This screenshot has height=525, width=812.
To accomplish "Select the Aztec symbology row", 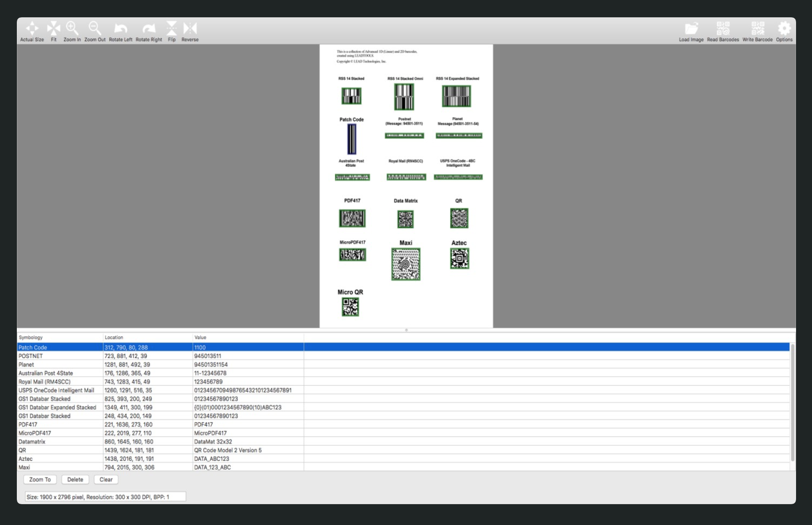I will (x=403, y=459).
